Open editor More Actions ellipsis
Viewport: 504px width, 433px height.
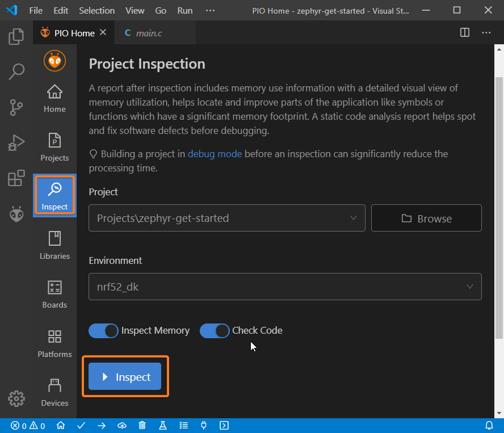[486, 32]
